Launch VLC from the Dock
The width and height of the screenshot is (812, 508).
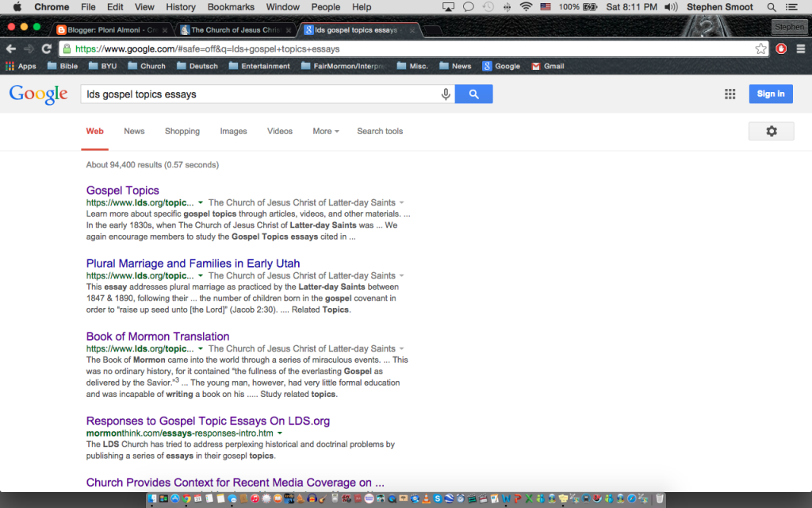tap(426, 498)
